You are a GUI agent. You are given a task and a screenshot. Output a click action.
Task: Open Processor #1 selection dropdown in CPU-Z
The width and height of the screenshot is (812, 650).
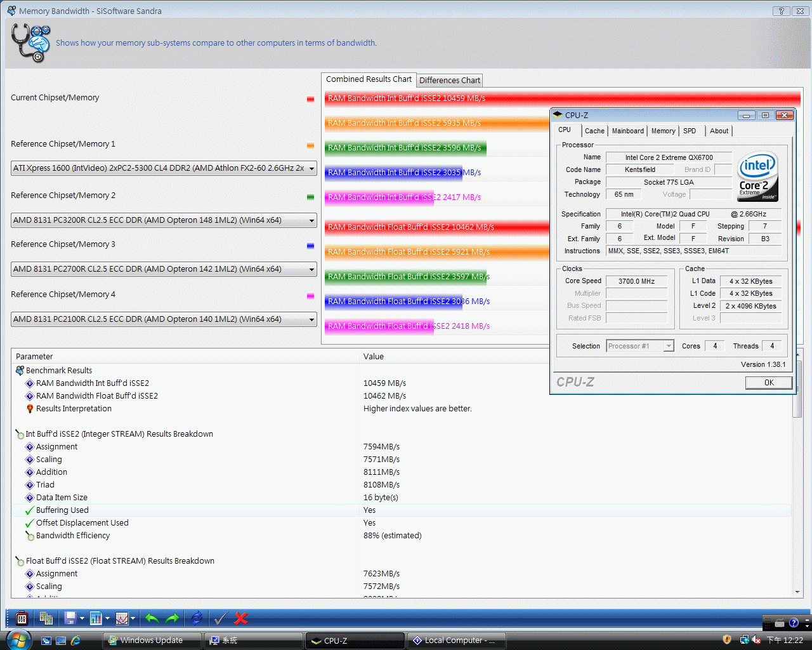[640, 346]
